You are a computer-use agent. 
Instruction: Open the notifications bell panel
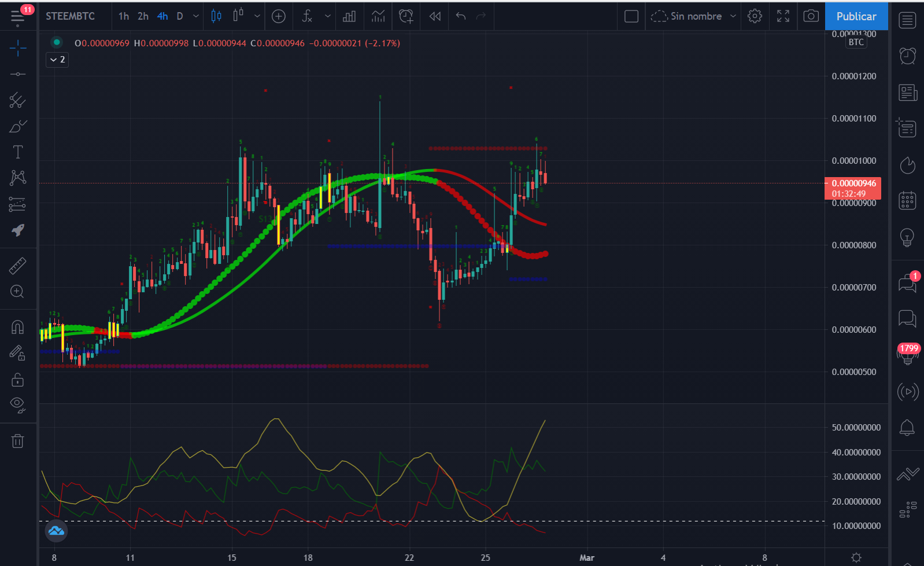(907, 428)
